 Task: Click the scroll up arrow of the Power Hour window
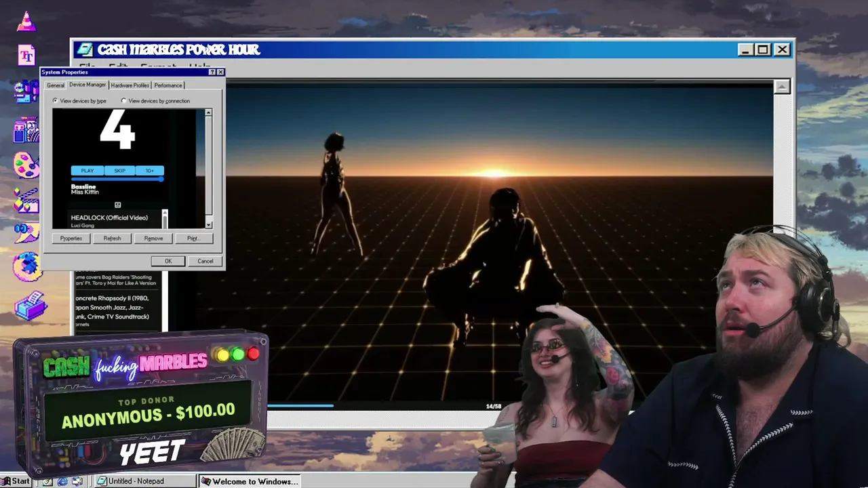click(x=782, y=87)
